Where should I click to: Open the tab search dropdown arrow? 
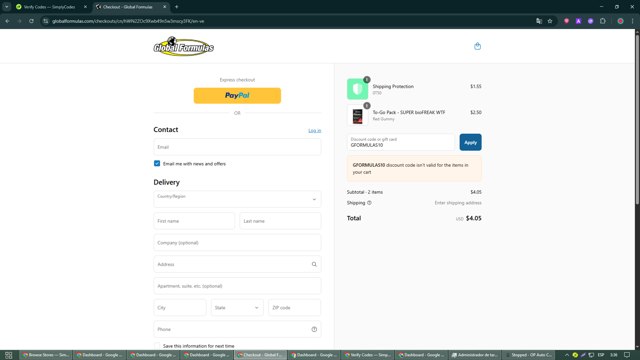click(x=7, y=7)
